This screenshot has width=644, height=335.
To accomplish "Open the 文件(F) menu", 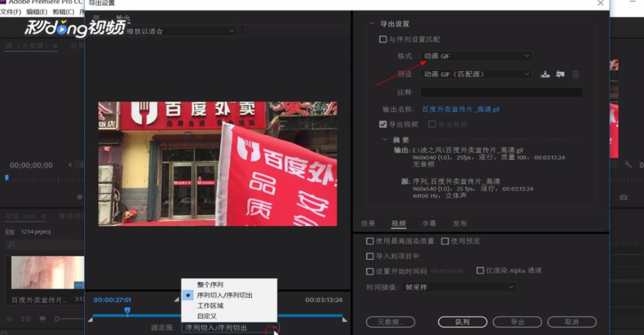I will click(11, 12).
